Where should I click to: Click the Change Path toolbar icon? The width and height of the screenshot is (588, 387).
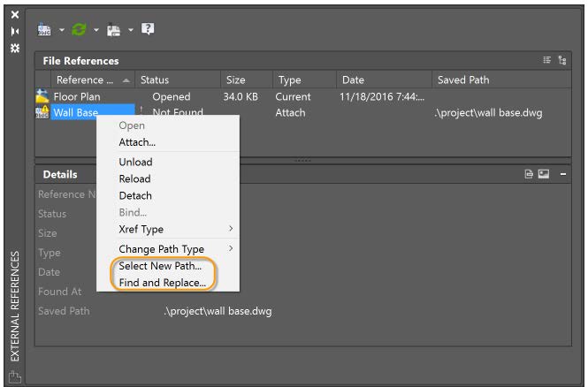pyautogui.click(x=115, y=29)
